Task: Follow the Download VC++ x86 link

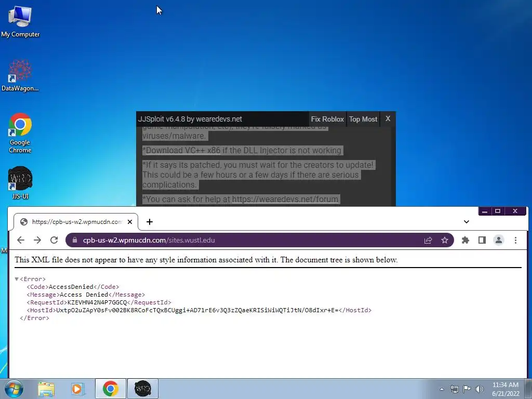Action: click(183, 150)
